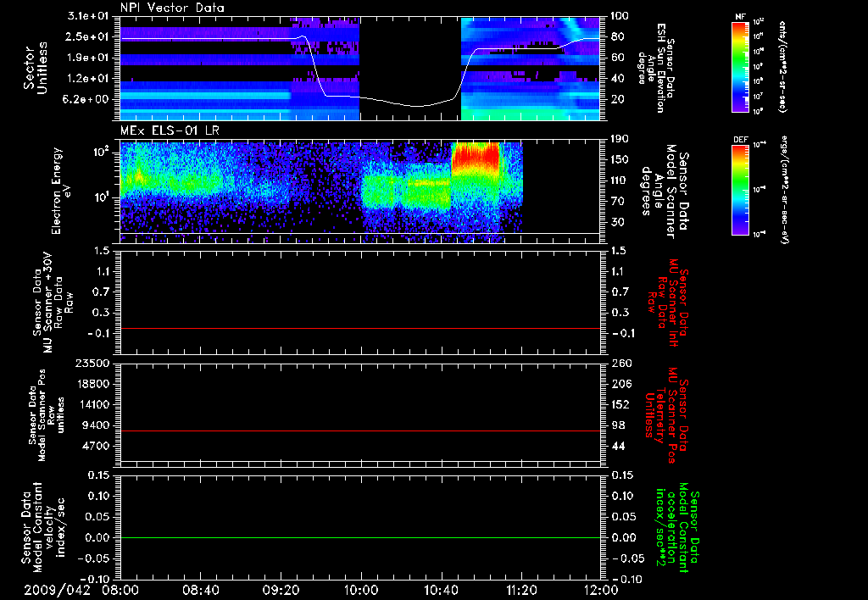This screenshot has width=868, height=600.
Task: Select the 'NPI Vector Data' panel title
Action: [x=172, y=8]
